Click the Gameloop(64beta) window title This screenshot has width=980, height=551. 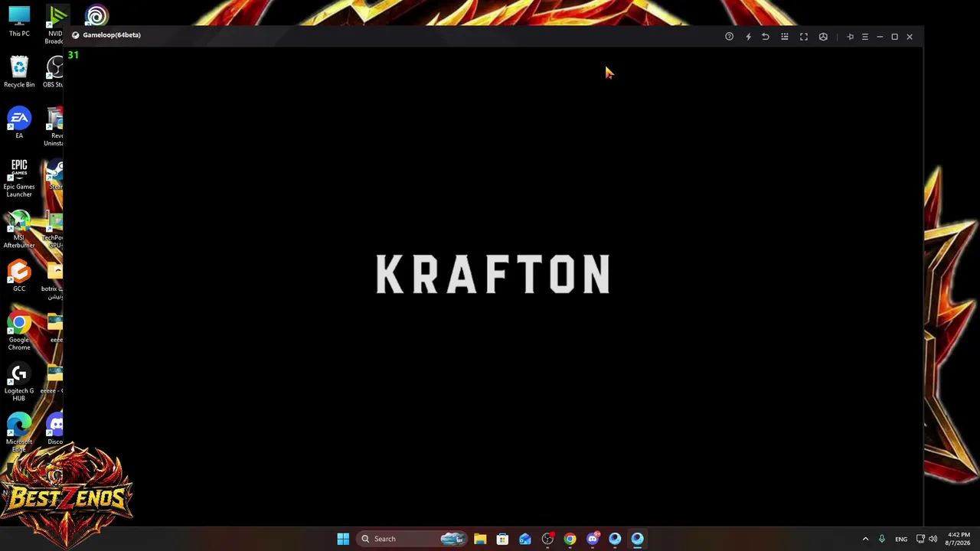[112, 35]
